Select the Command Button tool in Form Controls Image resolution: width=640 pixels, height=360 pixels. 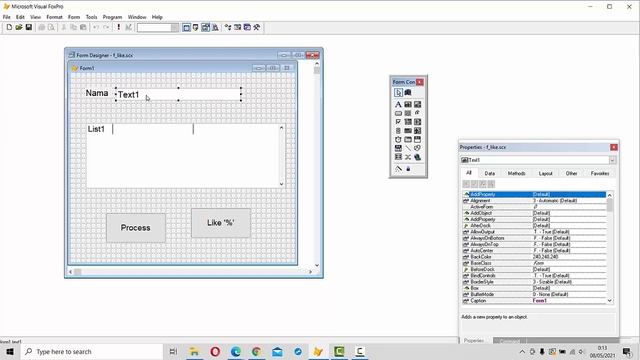pyautogui.click(x=398, y=113)
